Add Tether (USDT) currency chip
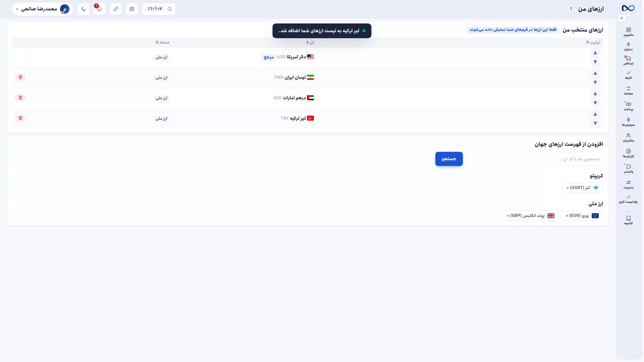The image size is (644, 362). tap(582, 187)
